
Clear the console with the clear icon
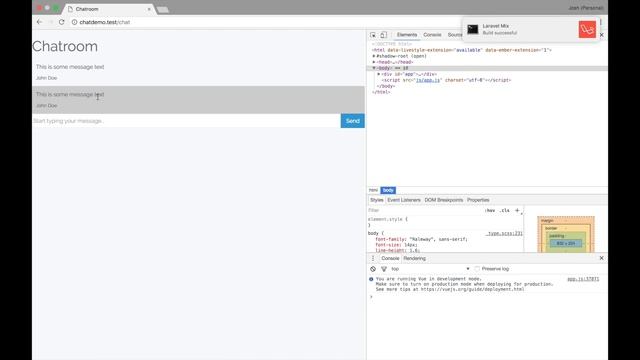click(x=373, y=269)
